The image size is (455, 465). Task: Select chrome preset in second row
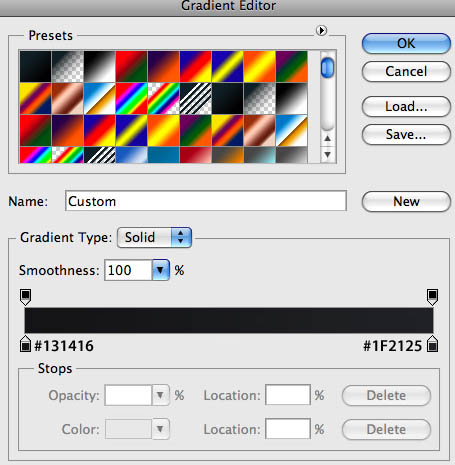tap(100, 99)
